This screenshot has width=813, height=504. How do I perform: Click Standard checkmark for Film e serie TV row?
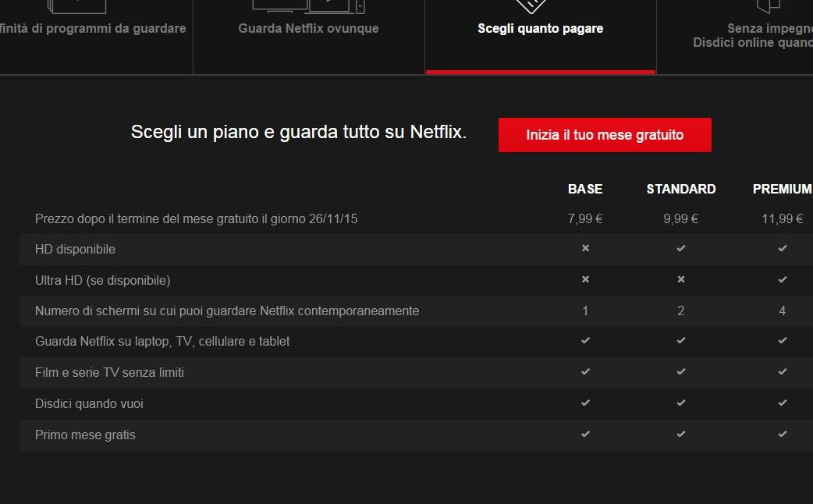(x=681, y=372)
